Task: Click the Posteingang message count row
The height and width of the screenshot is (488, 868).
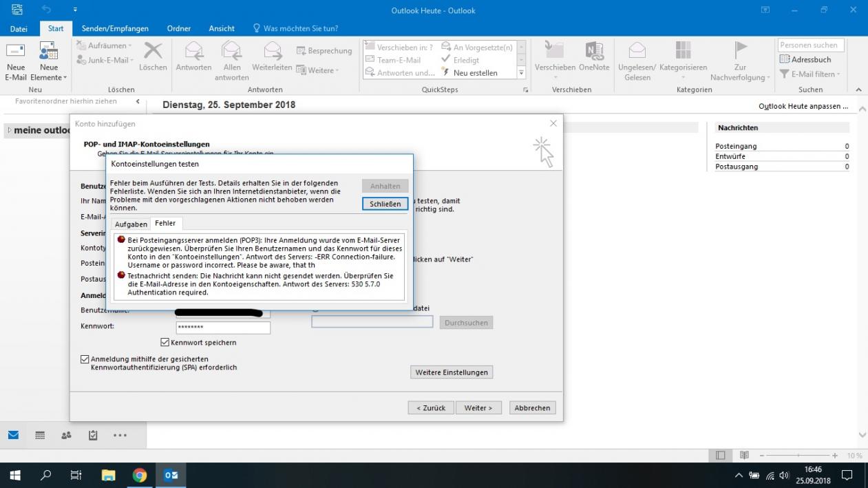Action: coord(782,146)
